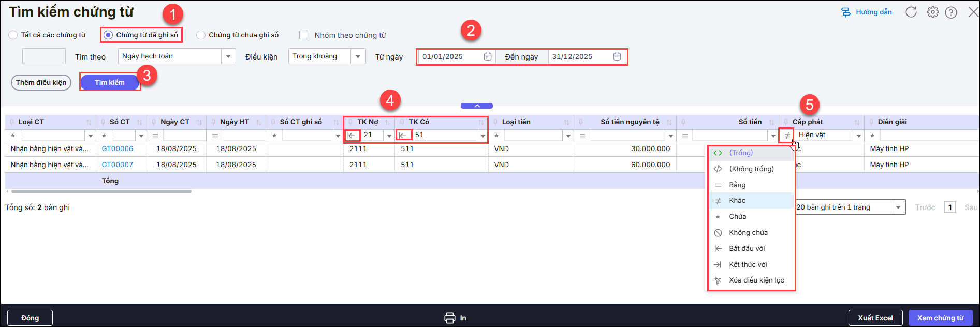Screen dimensions: 980x327
Task: Click the refresh icon in header
Action: (x=911, y=12)
